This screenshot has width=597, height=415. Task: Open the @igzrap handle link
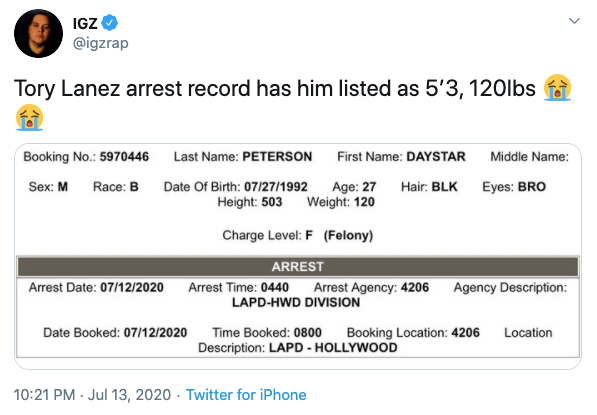pos(101,43)
